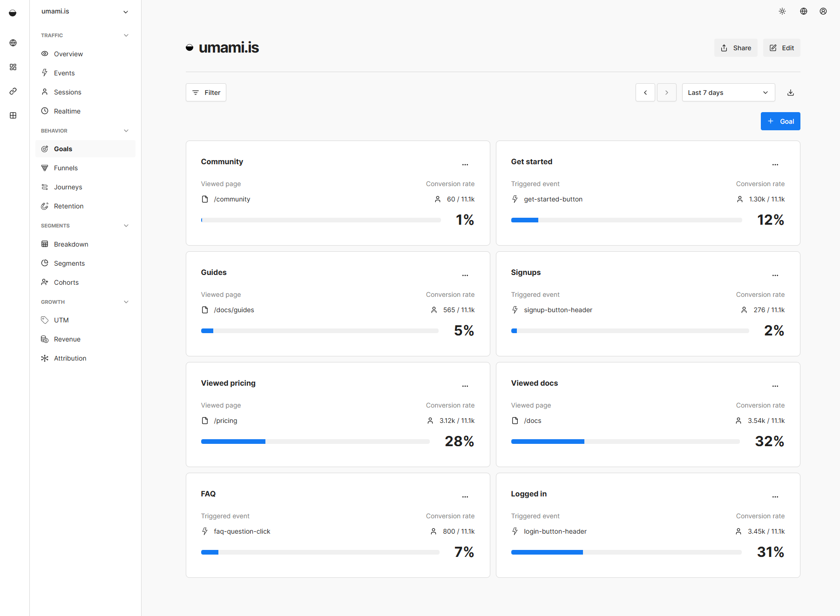
Task: Open the user profile icon
Action: coord(823,11)
